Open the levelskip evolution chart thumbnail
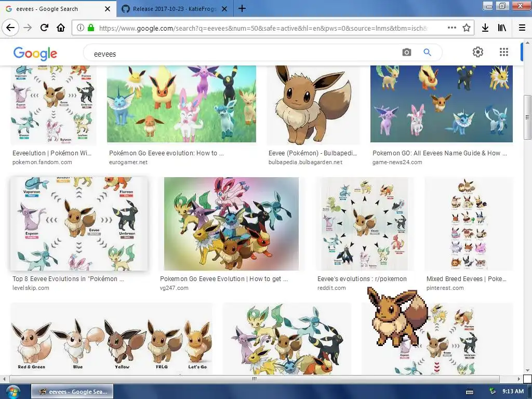This screenshot has width=532, height=399. coord(79,223)
